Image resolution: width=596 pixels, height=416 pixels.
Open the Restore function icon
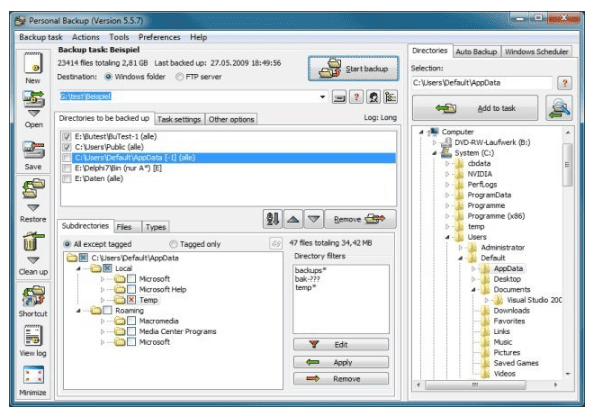(x=33, y=189)
